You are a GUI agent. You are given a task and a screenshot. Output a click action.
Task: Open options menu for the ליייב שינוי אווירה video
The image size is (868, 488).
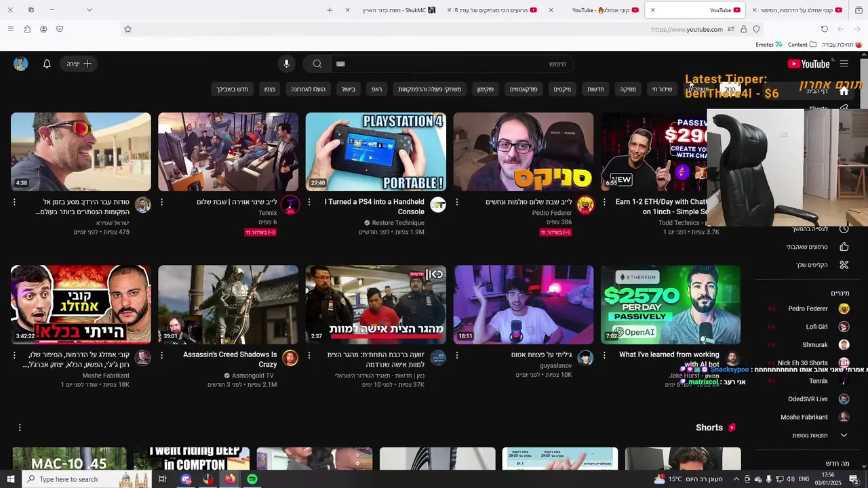click(161, 202)
